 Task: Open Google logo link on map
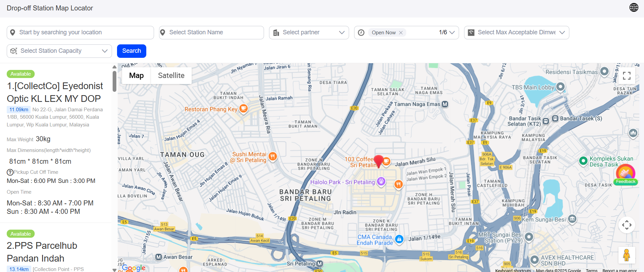click(134, 268)
